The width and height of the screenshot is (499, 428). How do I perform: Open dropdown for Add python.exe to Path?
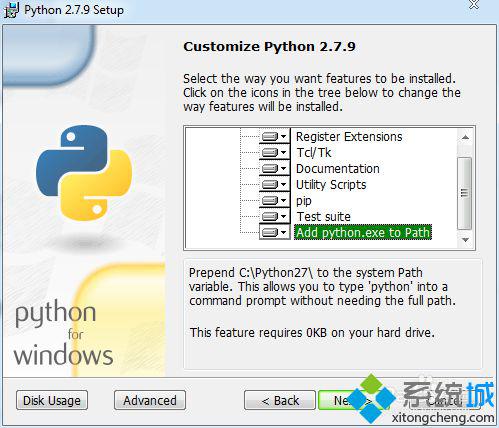[x=274, y=232]
